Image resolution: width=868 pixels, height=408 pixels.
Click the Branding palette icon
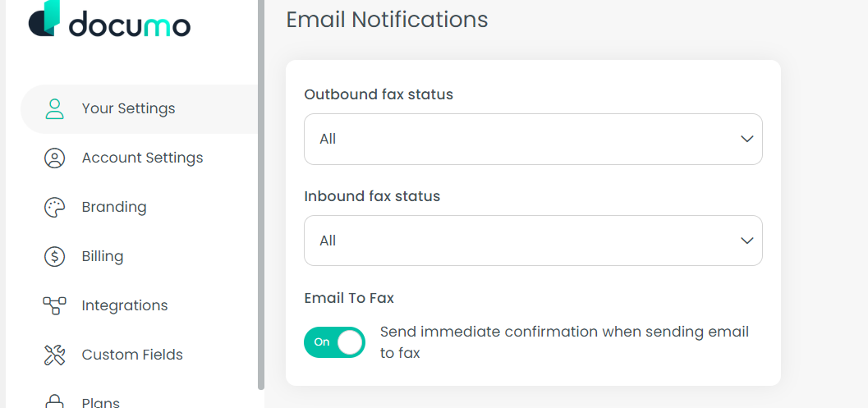(55, 208)
